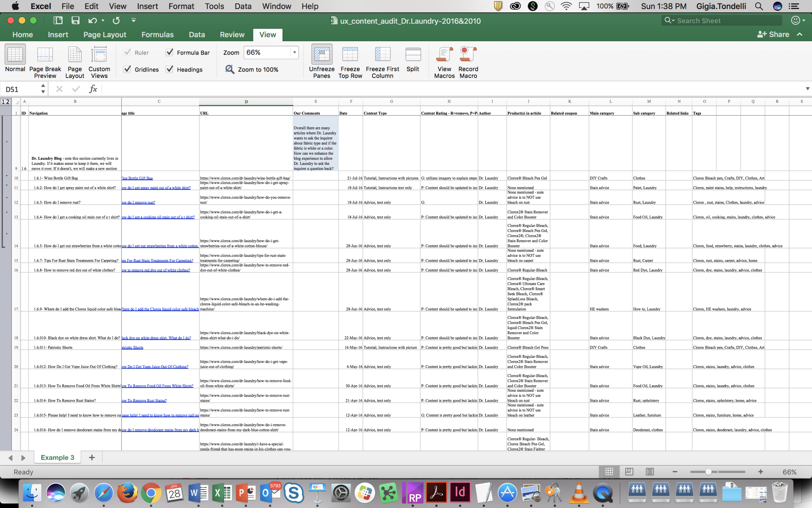
Task: Open Page Break Preview
Action: tap(45, 62)
